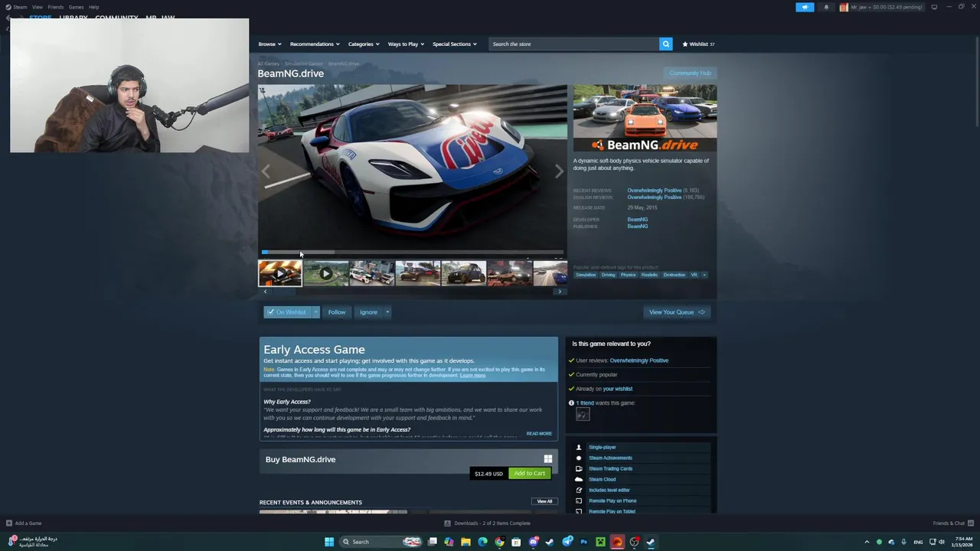Show next screenshot with right arrow

point(559,171)
